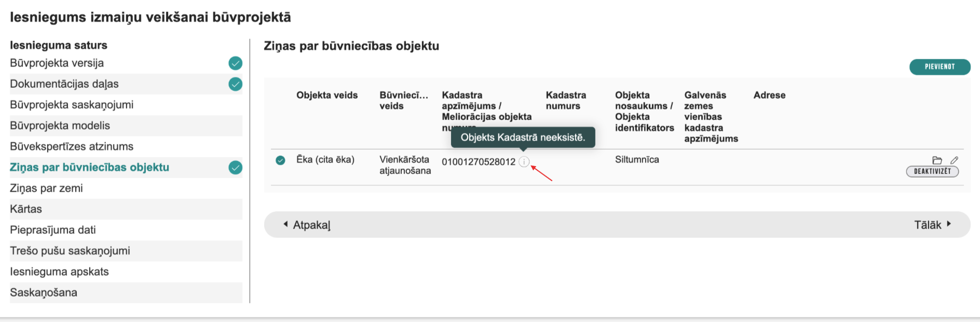The image size is (980, 322).
Task: Click the Kadastra apzīmējums / Meliorācijas objekta header
Action: [x=487, y=111]
